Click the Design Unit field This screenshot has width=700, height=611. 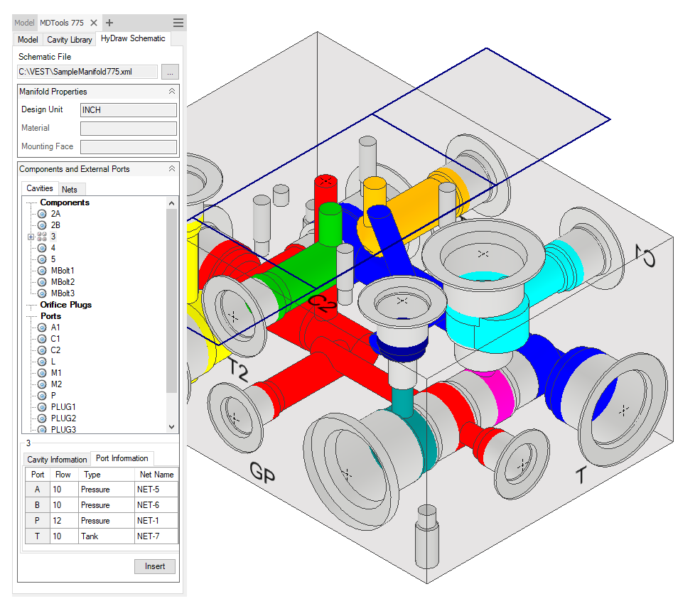(x=128, y=110)
